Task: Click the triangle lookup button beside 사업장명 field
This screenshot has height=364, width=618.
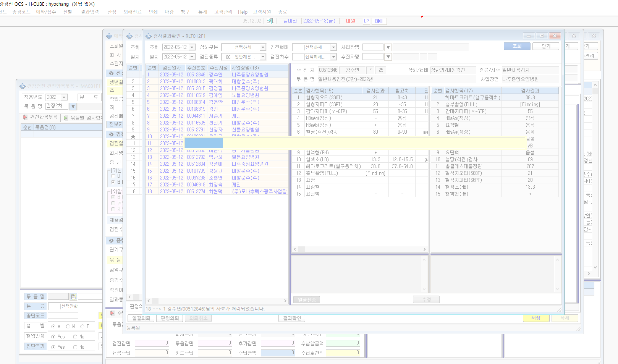Action: click(388, 47)
